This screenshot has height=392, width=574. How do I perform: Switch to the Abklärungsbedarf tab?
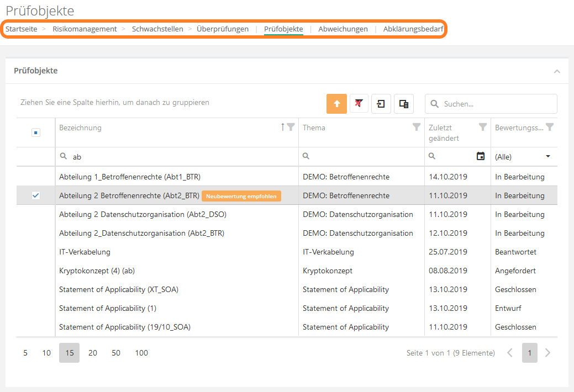[x=413, y=29]
